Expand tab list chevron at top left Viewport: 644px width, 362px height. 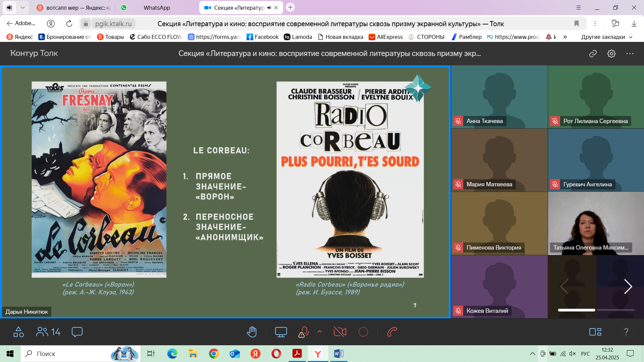22,7
